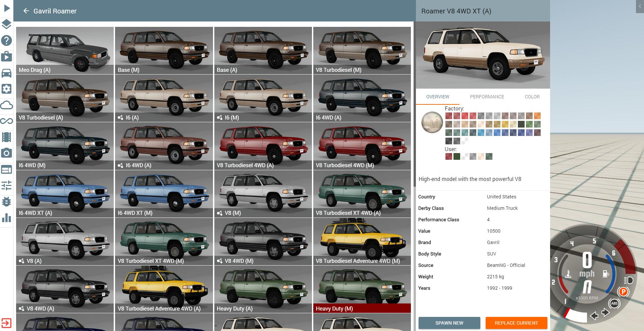The height and width of the screenshot is (331, 644).
Task: Click the left turn signal arrow
Action: (594, 316)
